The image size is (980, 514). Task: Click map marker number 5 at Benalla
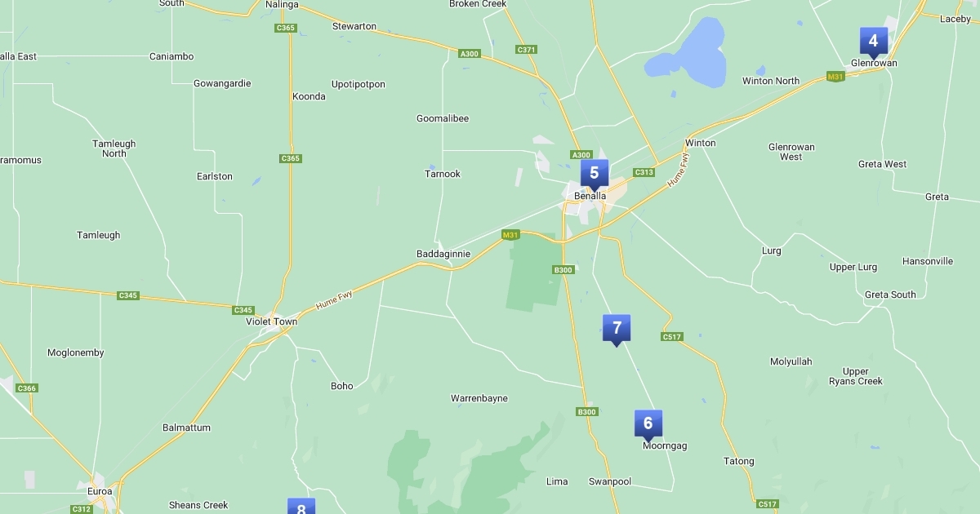coord(594,174)
